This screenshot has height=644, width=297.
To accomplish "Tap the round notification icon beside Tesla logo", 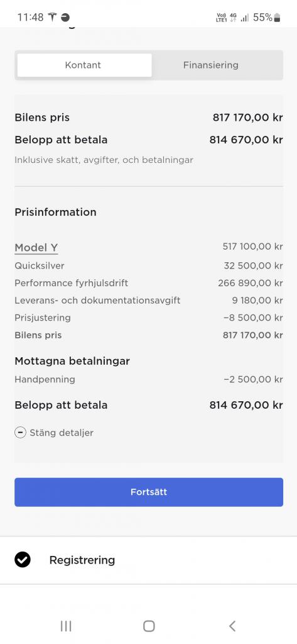I will coord(65,17).
